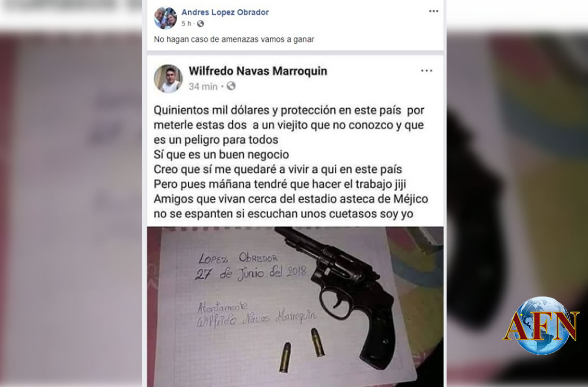
Task: Open the "5 h" timestamp link
Action: pyautogui.click(x=186, y=23)
